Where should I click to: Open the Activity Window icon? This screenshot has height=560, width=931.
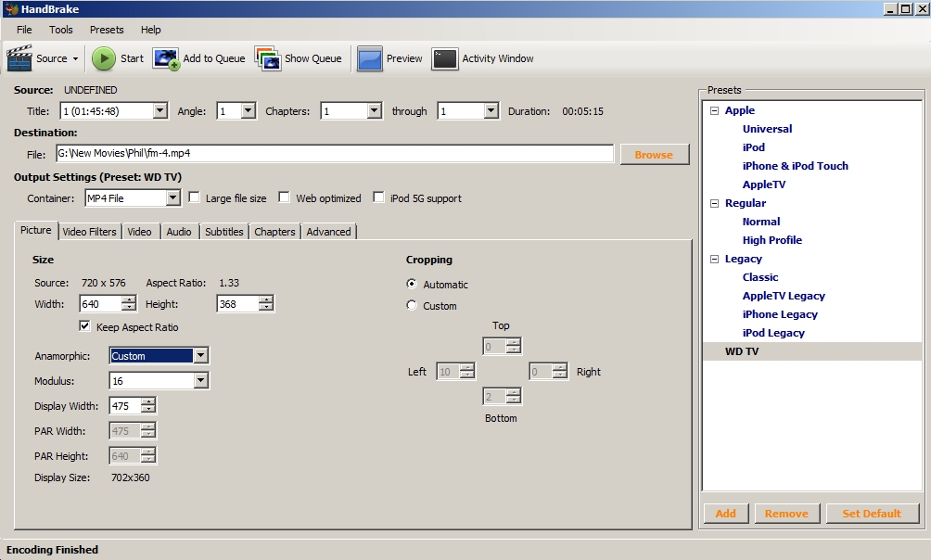click(x=445, y=58)
